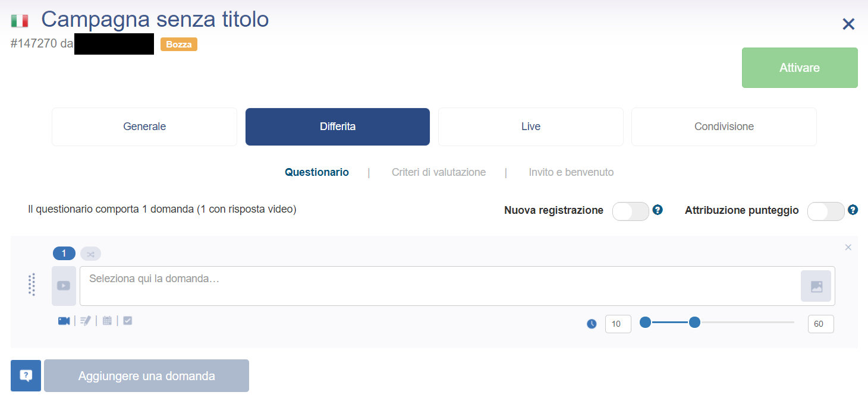Image resolution: width=868 pixels, height=395 pixels.
Task: Open help for Nuova registrazione
Action: pyautogui.click(x=658, y=210)
